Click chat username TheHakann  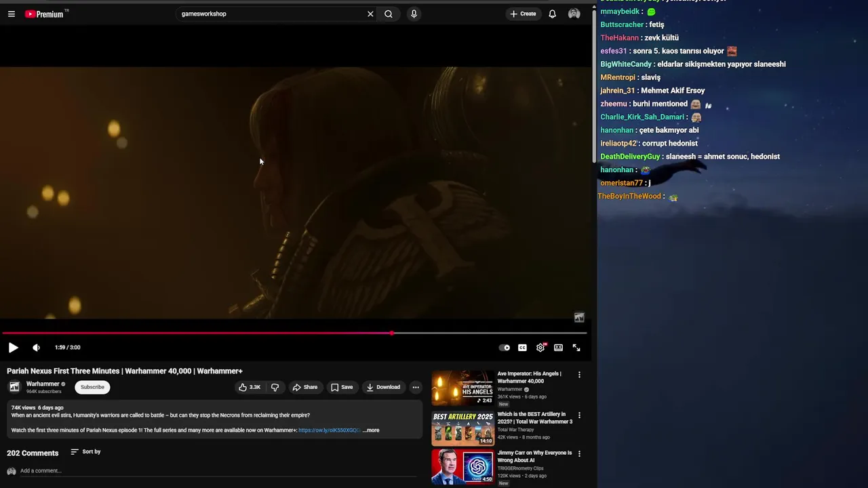coord(619,38)
